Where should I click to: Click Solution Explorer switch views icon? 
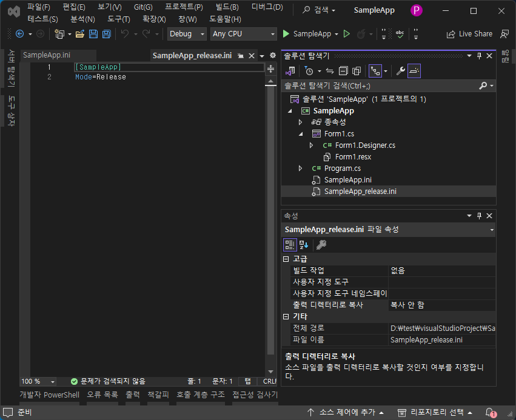(290, 71)
